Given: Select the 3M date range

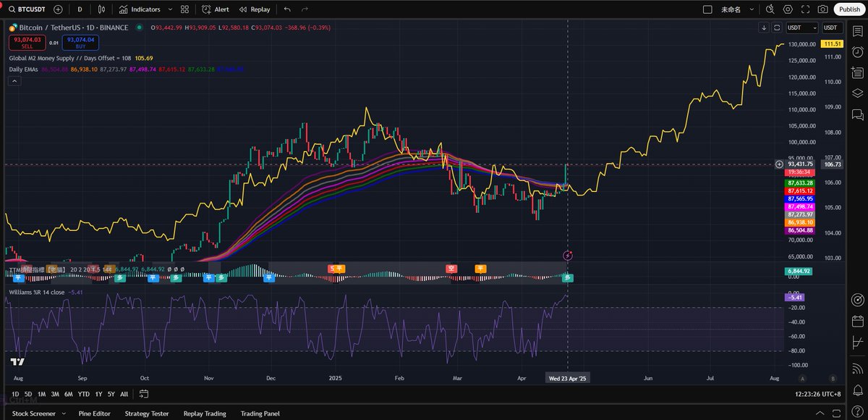Looking at the screenshot, I should coord(55,394).
